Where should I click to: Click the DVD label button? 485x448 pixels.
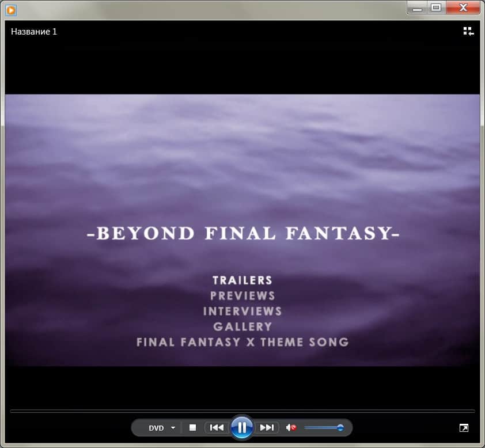coord(156,428)
